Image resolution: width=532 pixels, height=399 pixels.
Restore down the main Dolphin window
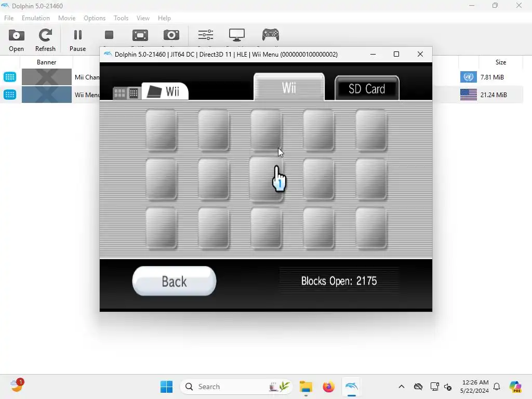tap(495, 5)
